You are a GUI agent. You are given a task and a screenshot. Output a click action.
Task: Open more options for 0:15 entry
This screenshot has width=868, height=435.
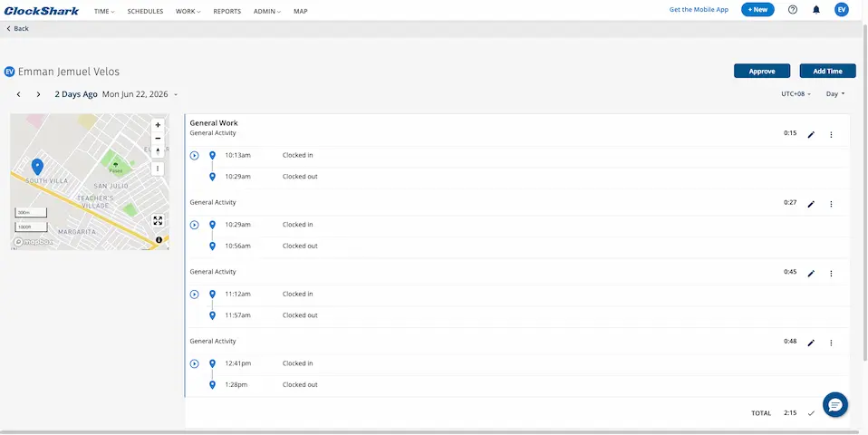(x=831, y=134)
